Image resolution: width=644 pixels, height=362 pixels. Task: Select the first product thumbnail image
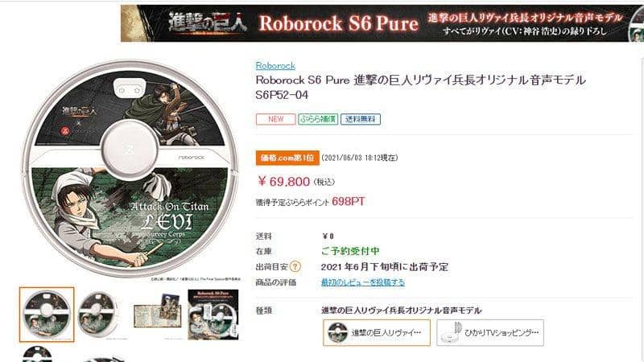(47, 315)
